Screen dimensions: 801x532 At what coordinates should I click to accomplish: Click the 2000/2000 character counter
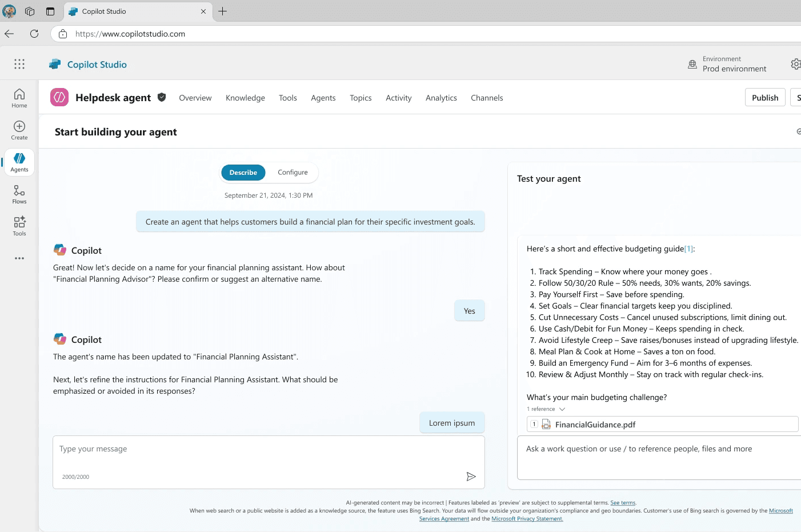click(x=75, y=477)
